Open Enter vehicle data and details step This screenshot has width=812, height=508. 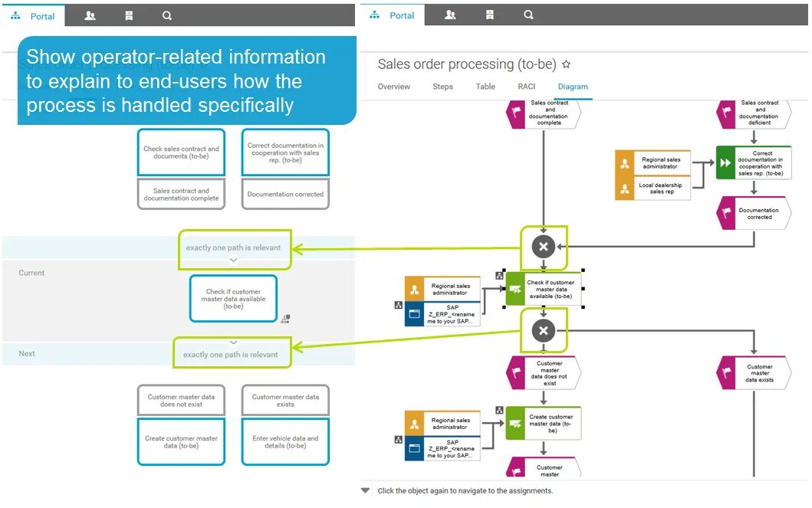click(x=285, y=442)
